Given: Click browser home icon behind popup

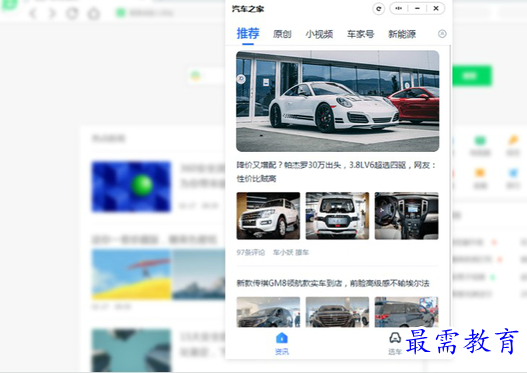Looking at the screenshot, I should (94, 13).
